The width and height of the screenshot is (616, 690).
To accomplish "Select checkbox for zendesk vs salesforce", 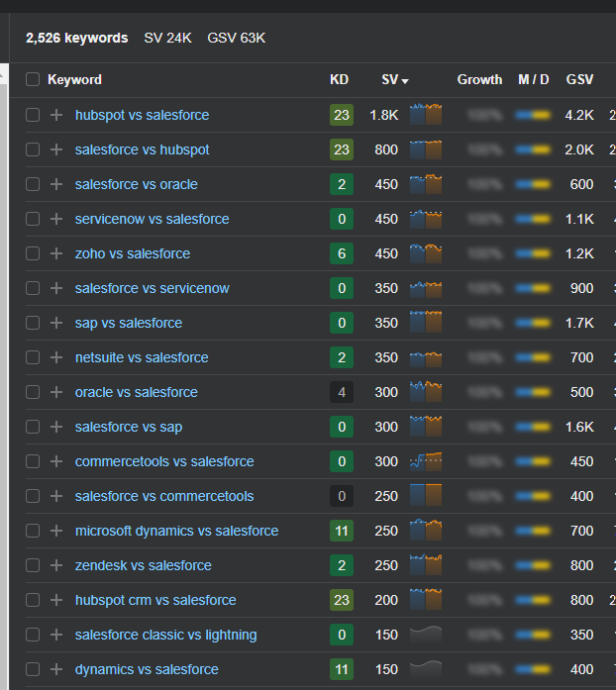I will pyautogui.click(x=33, y=565).
